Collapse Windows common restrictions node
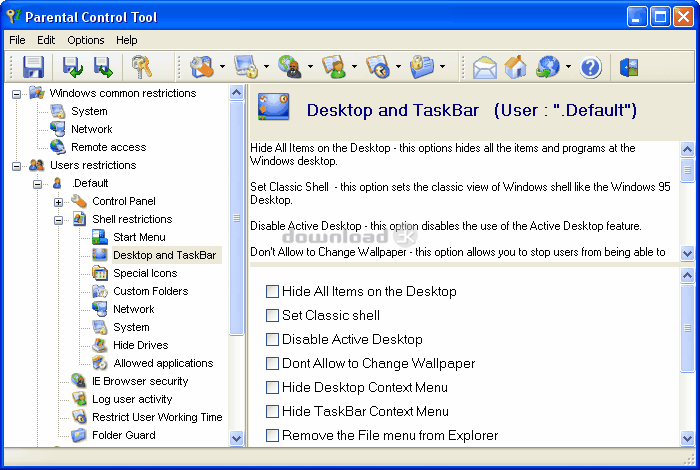This screenshot has height=470, width=700. click(17, 94)
